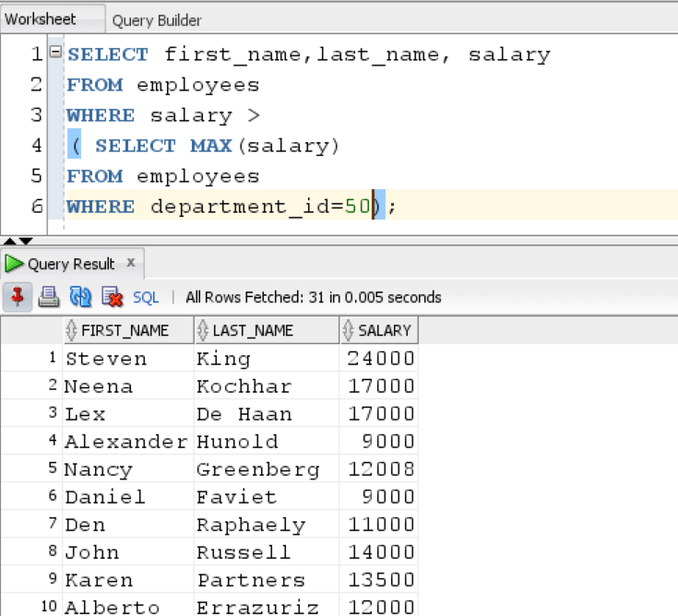The height and width of the screenshot is (616, 678).
Task: Select the Query Result tab
Action: coord(71,264)
